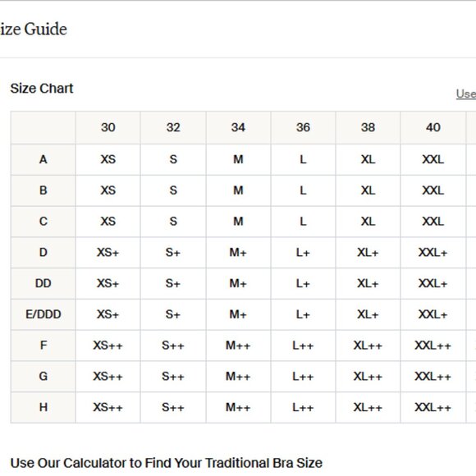Screen dimensions: 476x476
Task: Click the H cup row label
Action: (x=43, y=407)
